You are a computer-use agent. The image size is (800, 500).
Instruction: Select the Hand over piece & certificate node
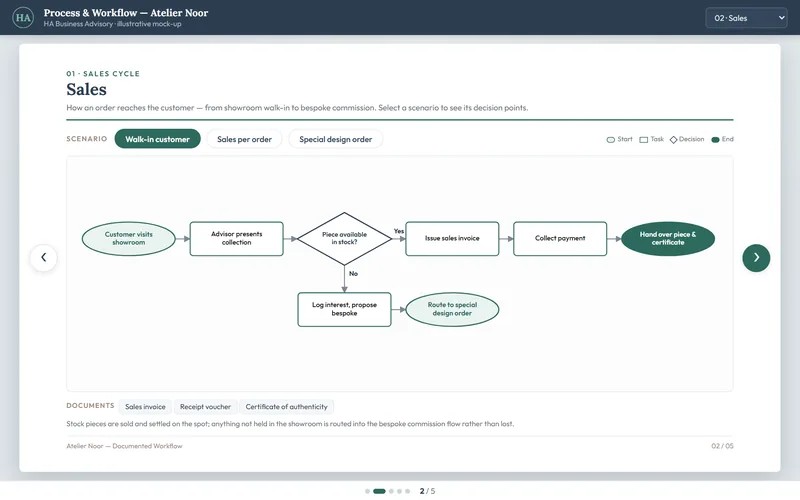(x=668, y=238)
